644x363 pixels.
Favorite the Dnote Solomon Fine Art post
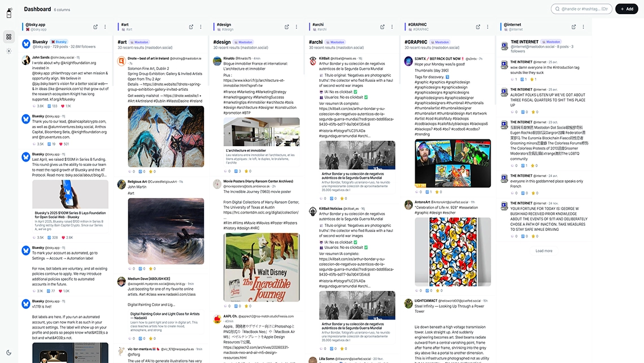point(152,171)
